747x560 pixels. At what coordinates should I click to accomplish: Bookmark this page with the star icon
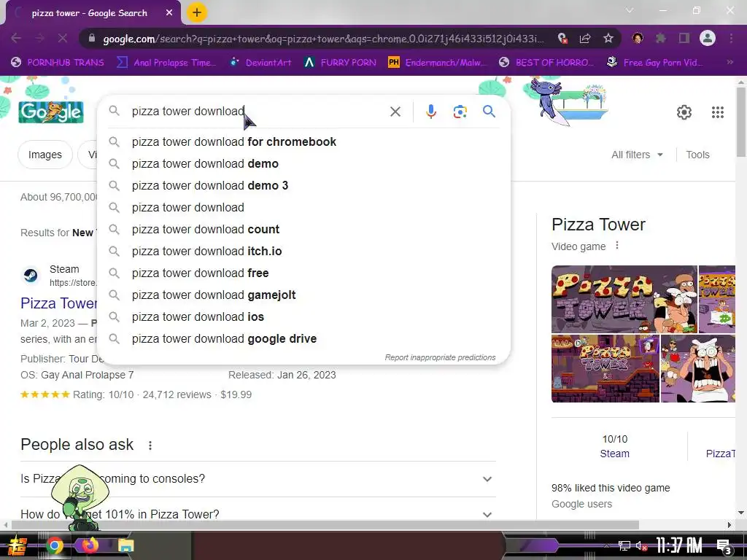608,38
